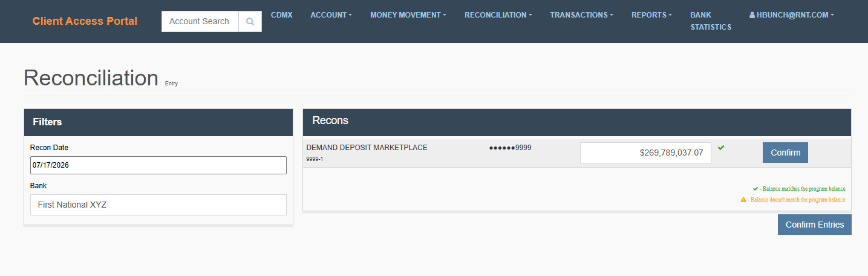Click the 9999-1 sub-label

(x=315, y=159)
